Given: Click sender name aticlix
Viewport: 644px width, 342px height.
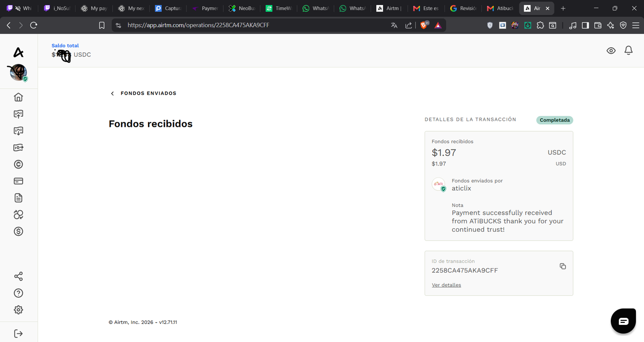Looking at the screenshot, I should pos(461,189).
